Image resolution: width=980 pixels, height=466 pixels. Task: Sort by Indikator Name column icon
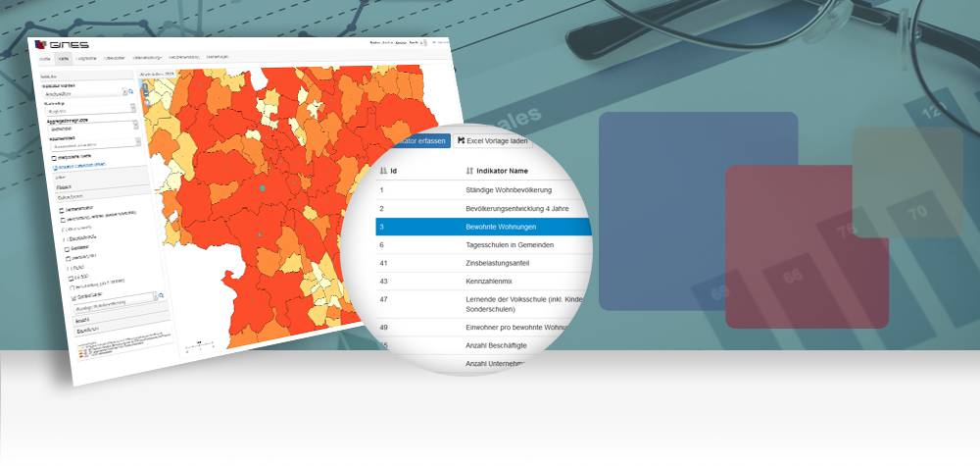[470, 171]
